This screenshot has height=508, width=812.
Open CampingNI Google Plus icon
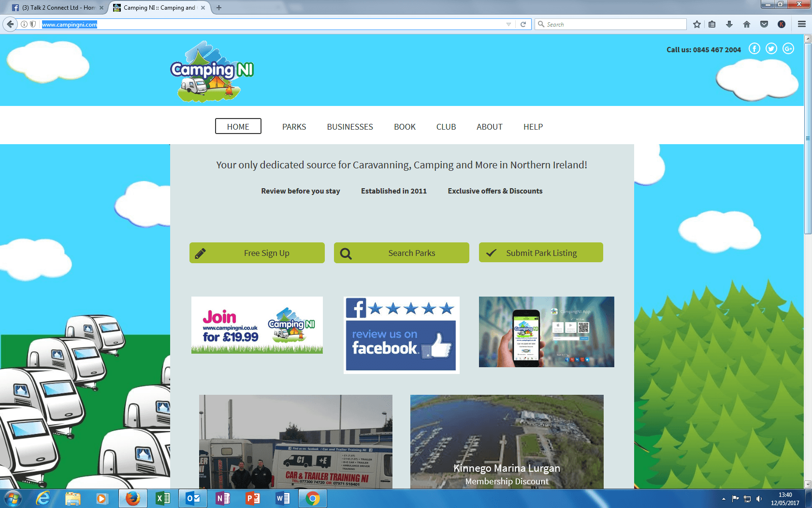(788, 48)
